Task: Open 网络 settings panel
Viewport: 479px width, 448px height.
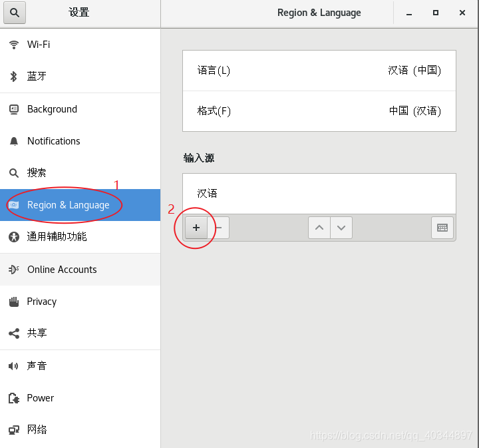Action: pos(80,430)
